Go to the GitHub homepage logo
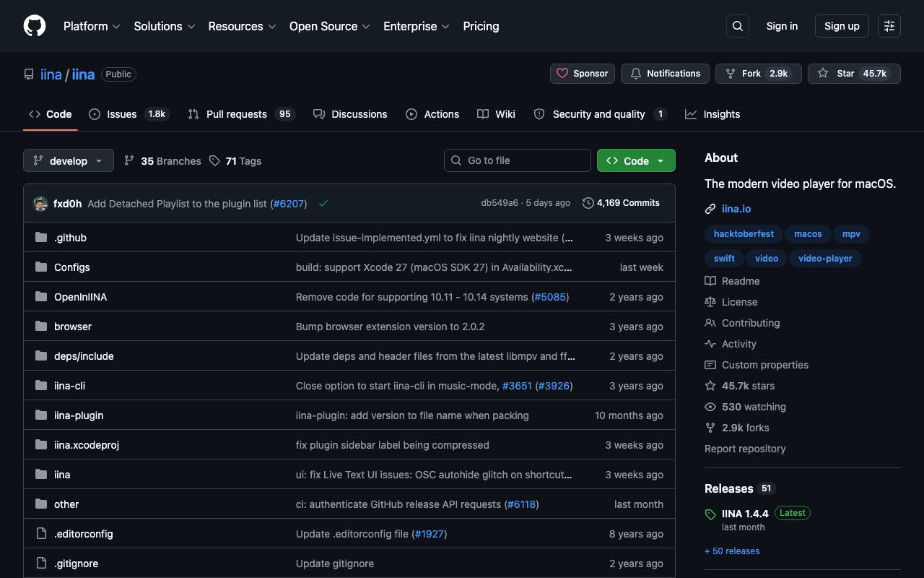The height and width of the screenshot is (578, 924). click(35, 26)
